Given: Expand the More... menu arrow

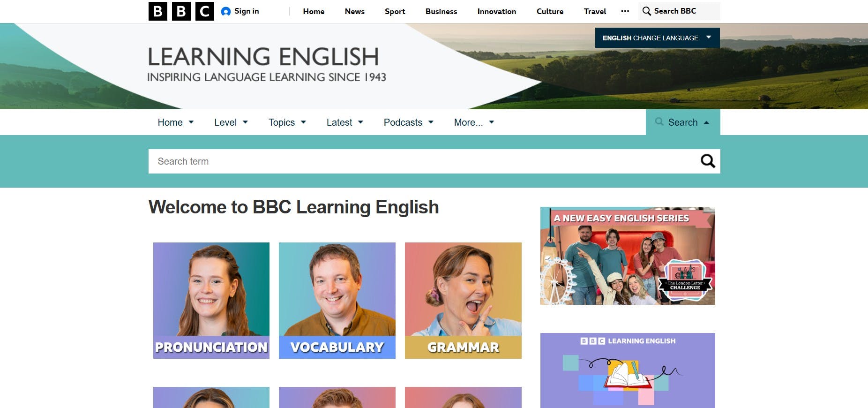Looking at the screenshot, I should tap(492, 122).
